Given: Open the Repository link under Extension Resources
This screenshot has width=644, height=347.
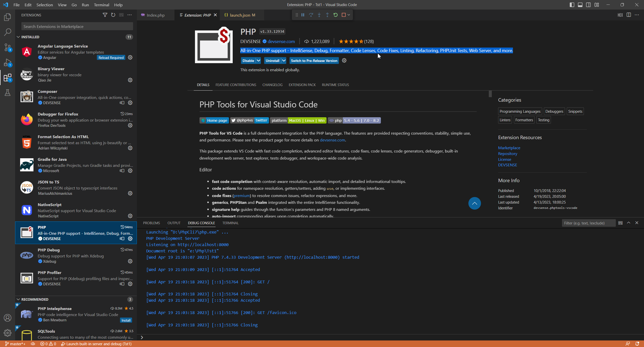Looking at the screenshot, I should [x=507, y=153].
